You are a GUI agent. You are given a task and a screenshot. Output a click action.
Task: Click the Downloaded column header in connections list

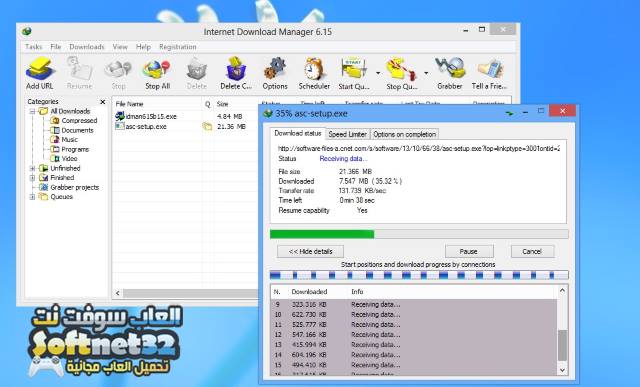tap(309, 292)
